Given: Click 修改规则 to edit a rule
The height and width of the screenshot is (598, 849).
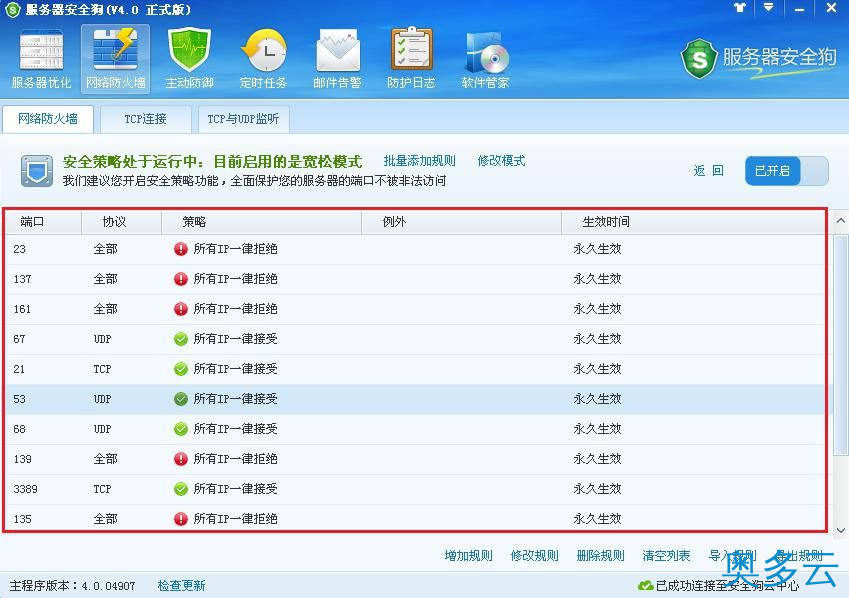Looking at the screenshot, I should [x=534, y=556].
